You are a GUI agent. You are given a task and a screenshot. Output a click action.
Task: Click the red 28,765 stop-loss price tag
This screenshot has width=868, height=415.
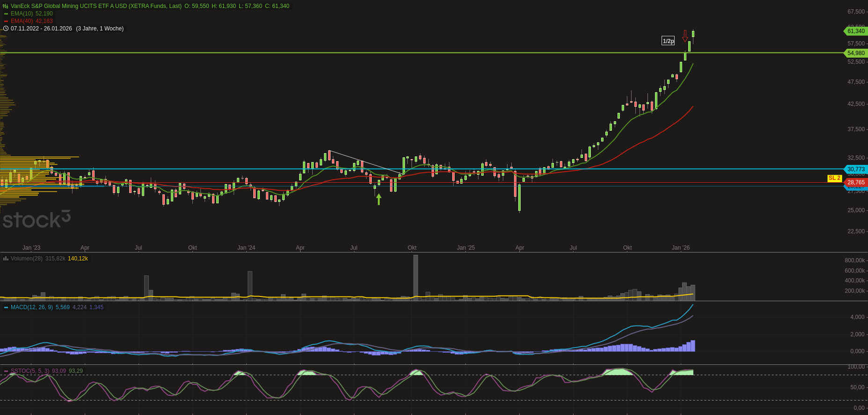click(x=855, y=182)
